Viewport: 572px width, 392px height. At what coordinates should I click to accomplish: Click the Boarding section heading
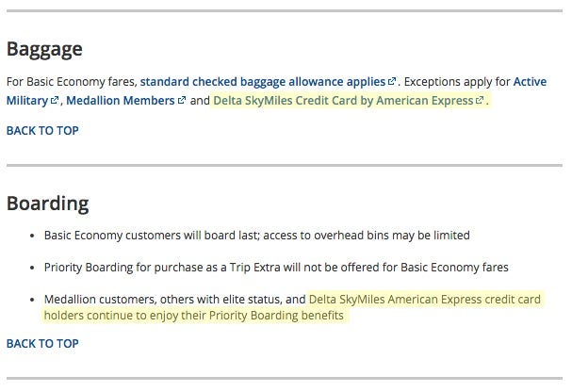coord(48,203)
